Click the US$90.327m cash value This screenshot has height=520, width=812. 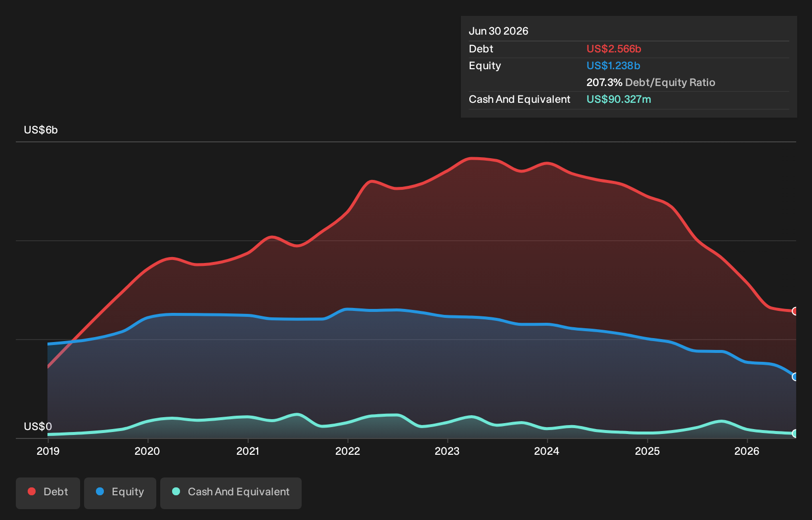(x=619, y=99)
